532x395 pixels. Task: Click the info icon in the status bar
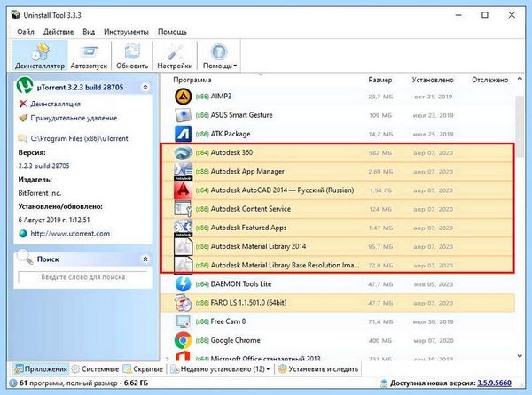[13, 383]
